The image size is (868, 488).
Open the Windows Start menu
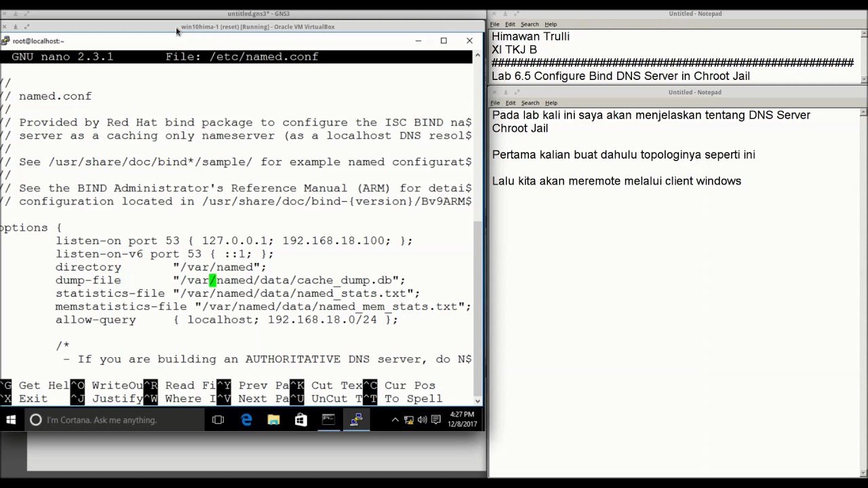point(11,420)
